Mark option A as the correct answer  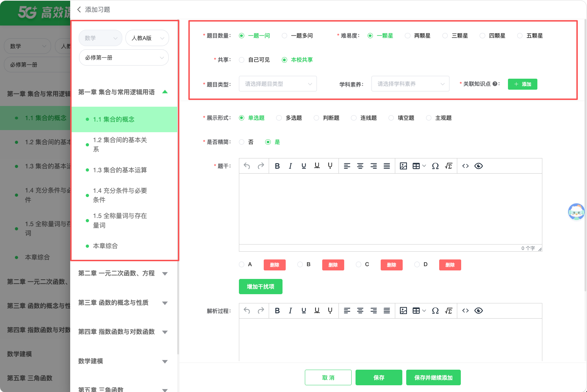click(241, 264)
